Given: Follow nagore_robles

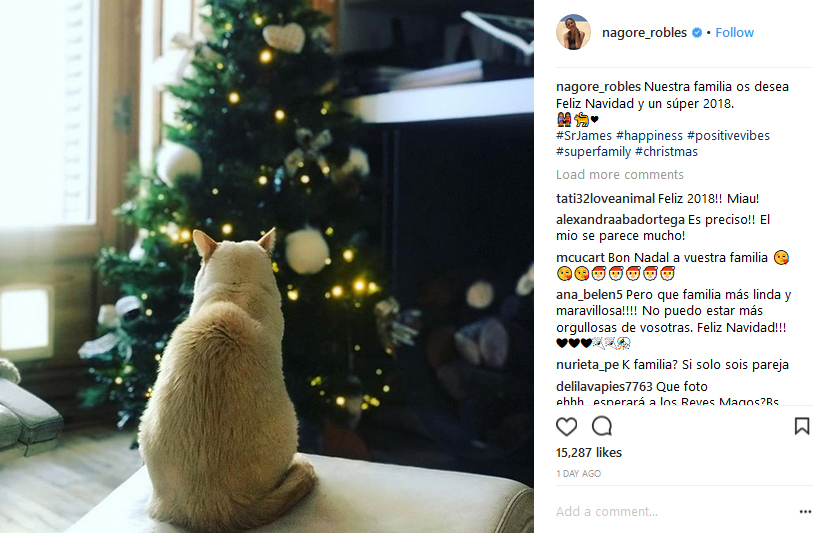Looking at the screenshot, I should click(734, 33).
